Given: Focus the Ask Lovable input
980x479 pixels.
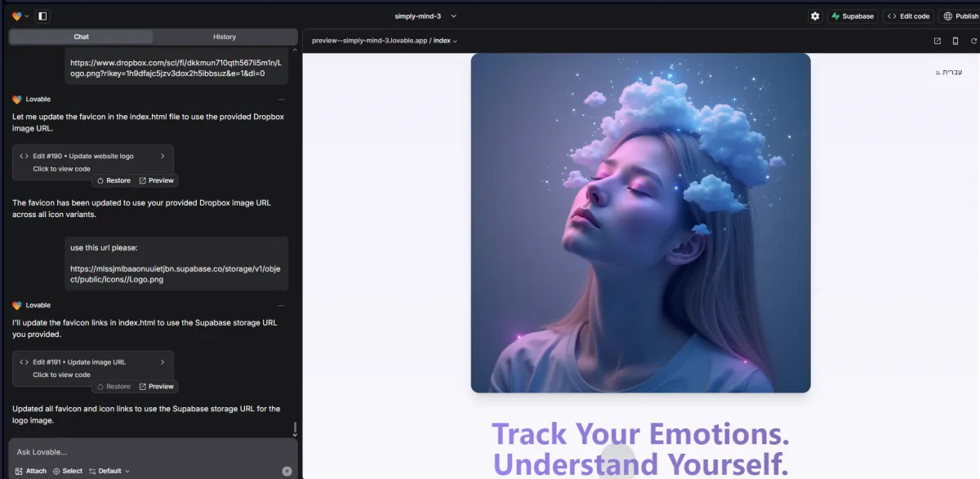Looking at the screenshot, I should click(x=152, y=452).
